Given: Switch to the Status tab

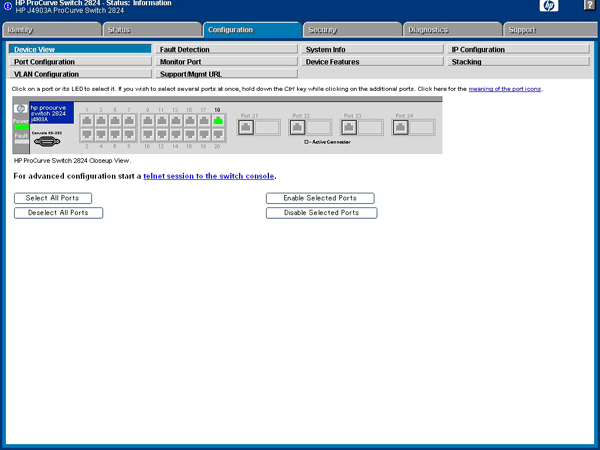Looking at the screenshot, I should [x=152, y=30].
